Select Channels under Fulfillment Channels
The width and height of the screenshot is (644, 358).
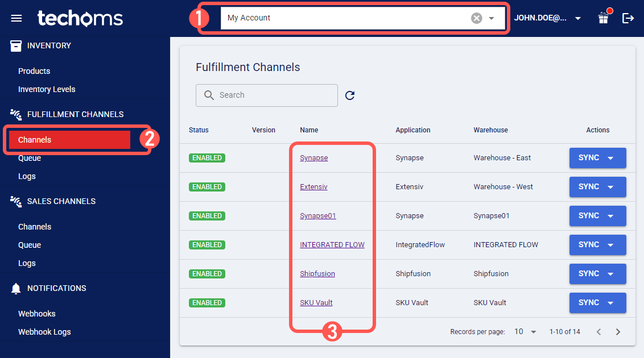coord(70,140)
